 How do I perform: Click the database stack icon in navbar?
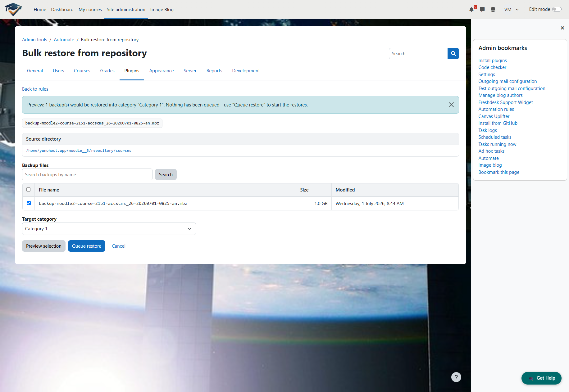click(x=493, y=9)
